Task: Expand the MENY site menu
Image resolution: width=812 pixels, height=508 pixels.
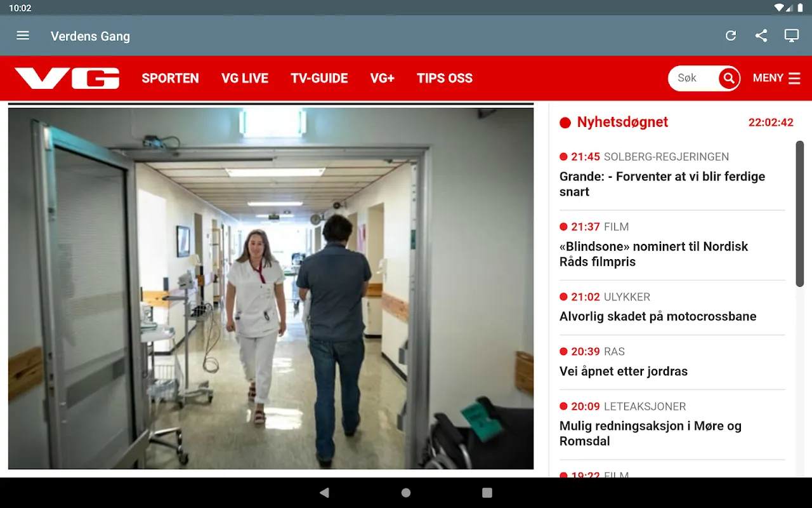Action: [x=776, y=78]
